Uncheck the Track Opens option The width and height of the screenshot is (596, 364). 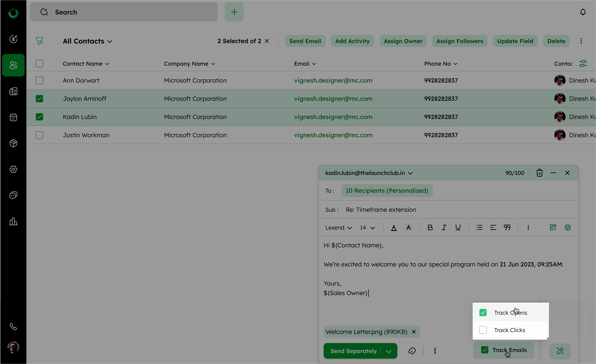click(x=483, y=313)
